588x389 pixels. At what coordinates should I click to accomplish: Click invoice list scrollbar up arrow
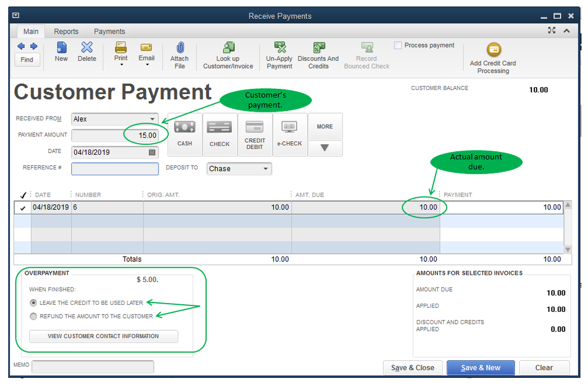[x=568, y=205]
